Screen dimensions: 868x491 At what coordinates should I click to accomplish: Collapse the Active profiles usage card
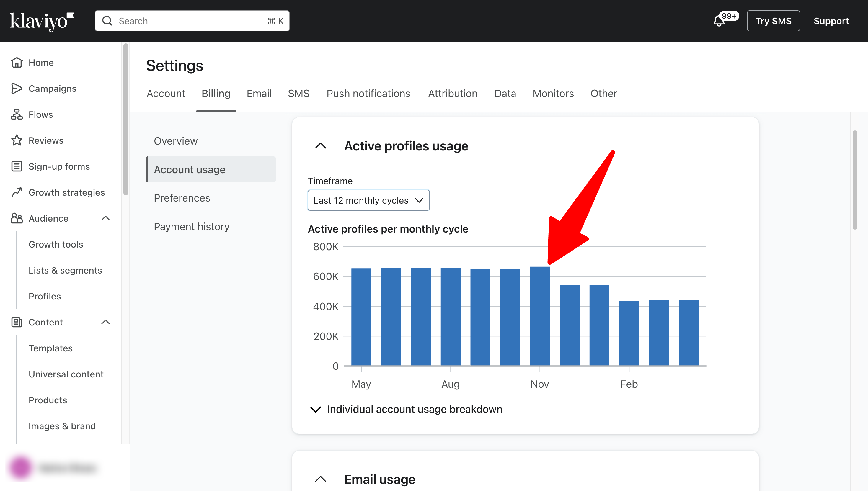click(321, 146)
